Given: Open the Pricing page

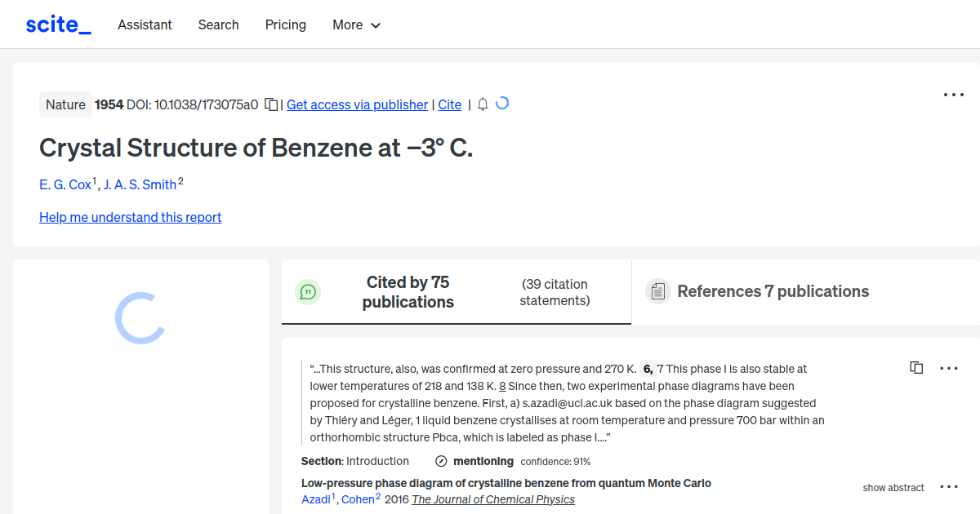Looking at the screenshot, I should (285, 24).
